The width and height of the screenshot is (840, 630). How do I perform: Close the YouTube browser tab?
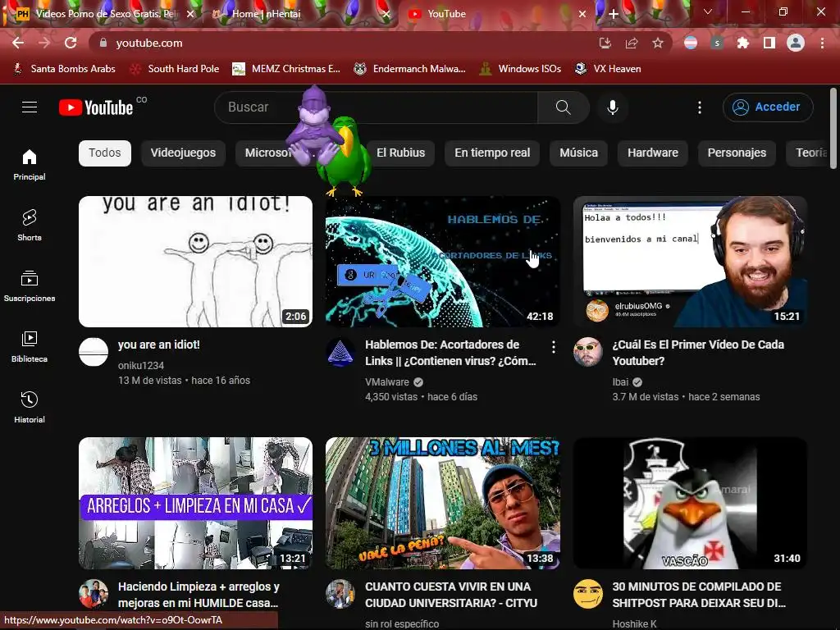582,14
